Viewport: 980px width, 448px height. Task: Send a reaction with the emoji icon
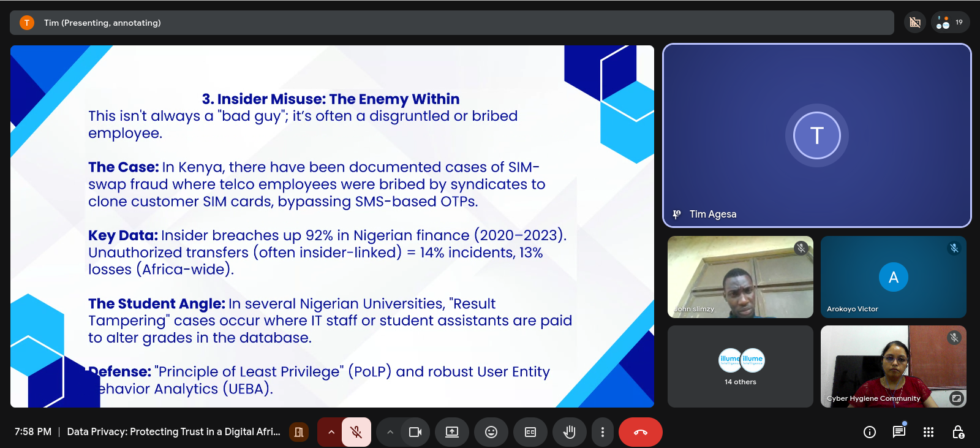(491, 432)
